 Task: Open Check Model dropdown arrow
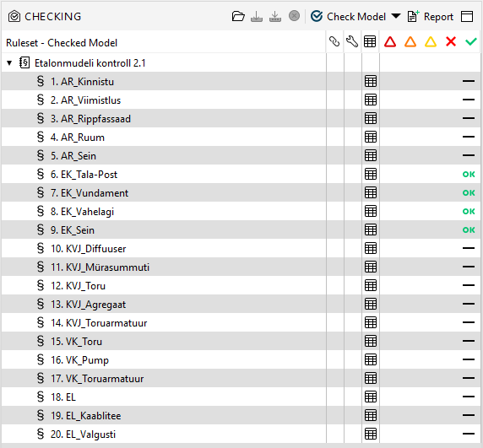click(x=396, y=16)
